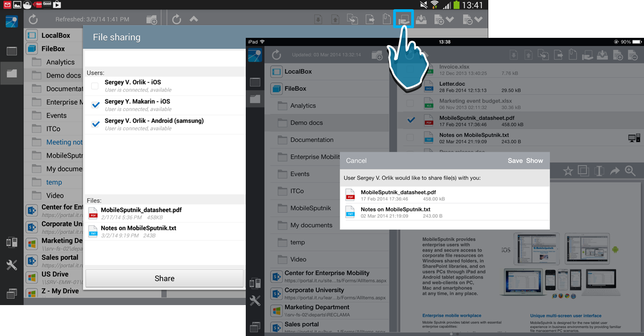The height and width of the screenshot is (336, 644).
Task: Click the save-to-tray icon in Android toolbar
Action: [421, 19]
